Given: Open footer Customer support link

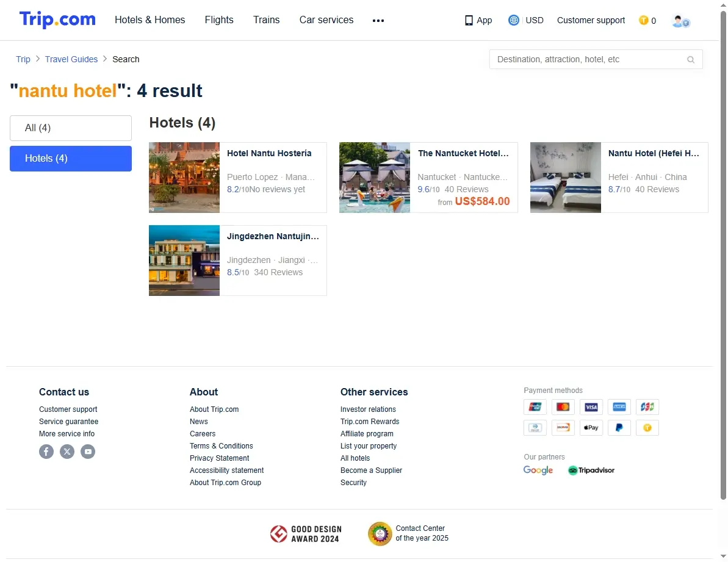Looking at the screenshot, I should point(68,409).
